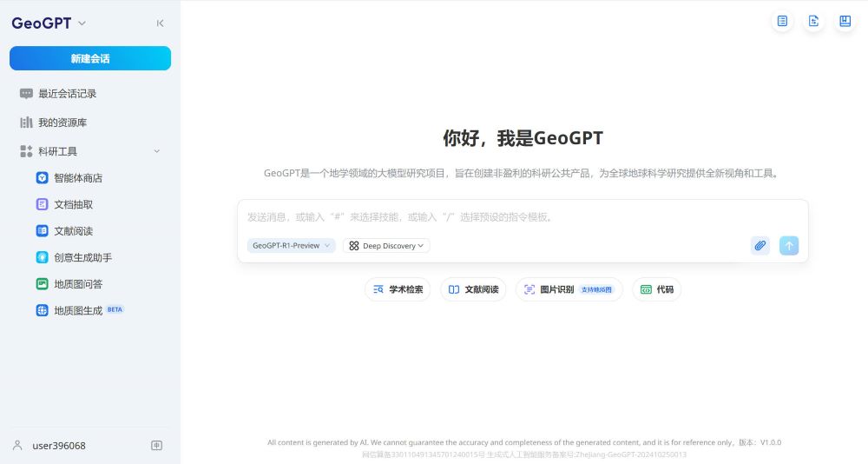
Task: Click the 创意生成助手 lightbulb icon
Action: [42, 258]
